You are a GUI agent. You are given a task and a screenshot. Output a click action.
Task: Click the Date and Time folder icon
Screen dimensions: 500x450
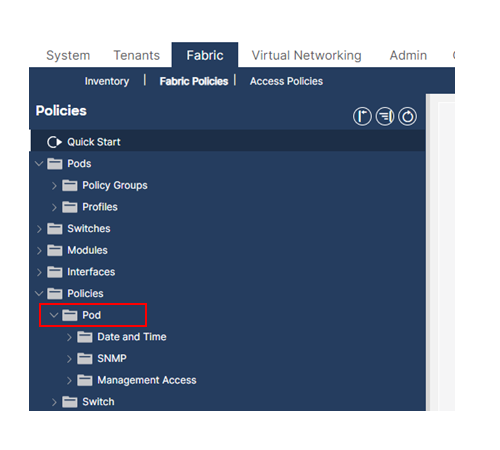pyautogui.click(x=85, y=337)
